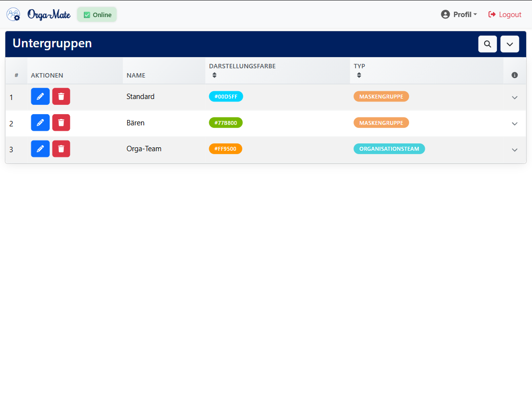Open the Untergruppen header chevron menu
The height and width of the screenshot is (399, 532).
(510, 44)
